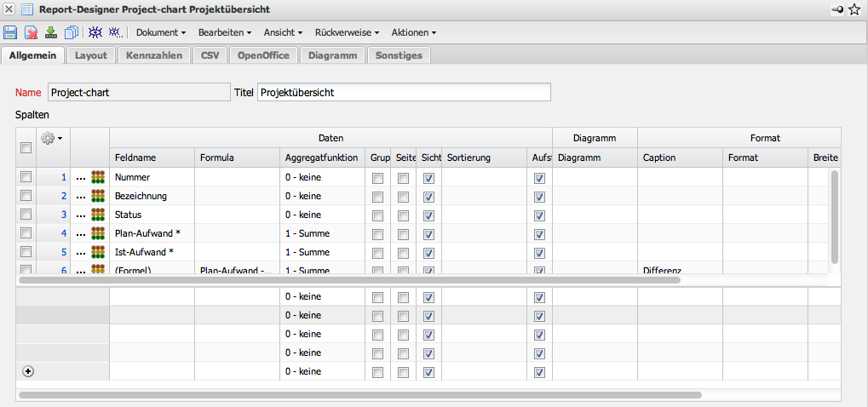
Task: Click row number link 4
Action: coord(63,233)
